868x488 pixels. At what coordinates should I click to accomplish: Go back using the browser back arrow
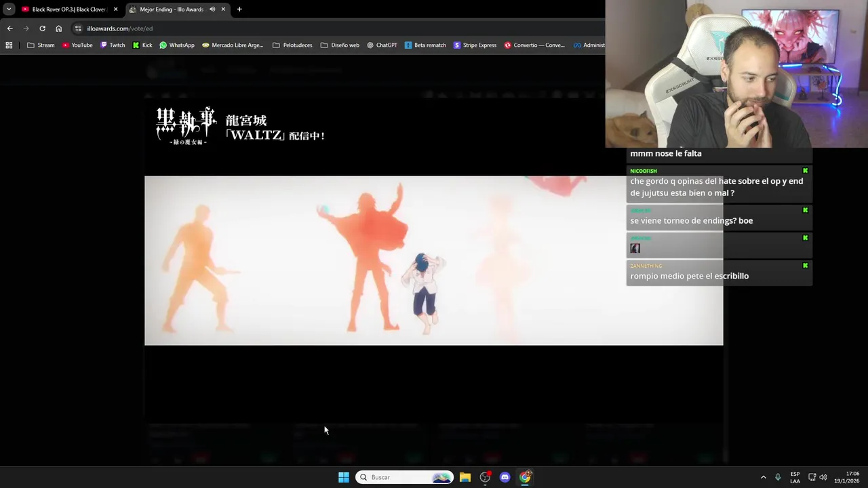(9, 28)
